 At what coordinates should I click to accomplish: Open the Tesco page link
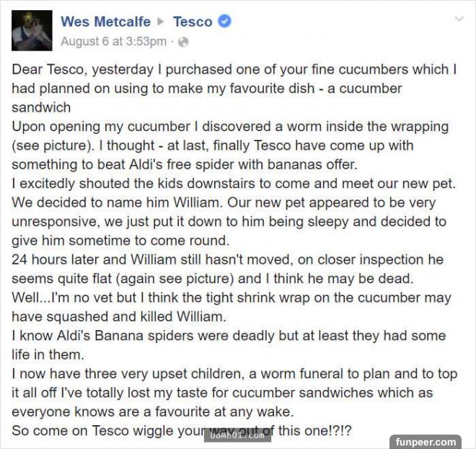(x=193, y=22)
